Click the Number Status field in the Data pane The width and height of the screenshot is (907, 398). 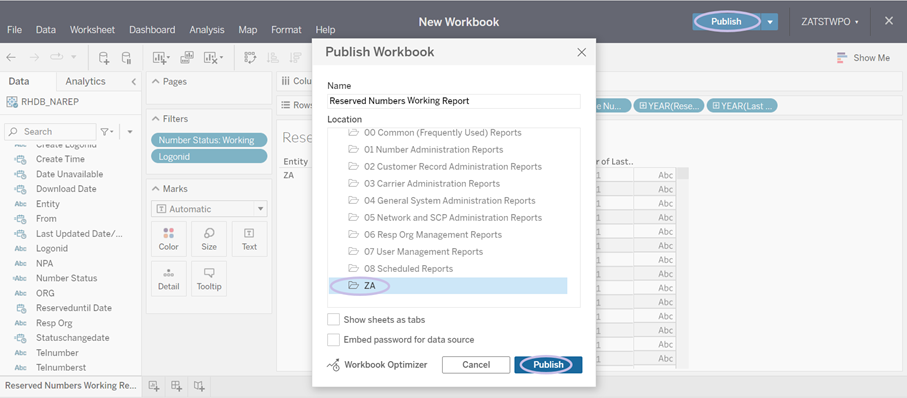point(67,278)
